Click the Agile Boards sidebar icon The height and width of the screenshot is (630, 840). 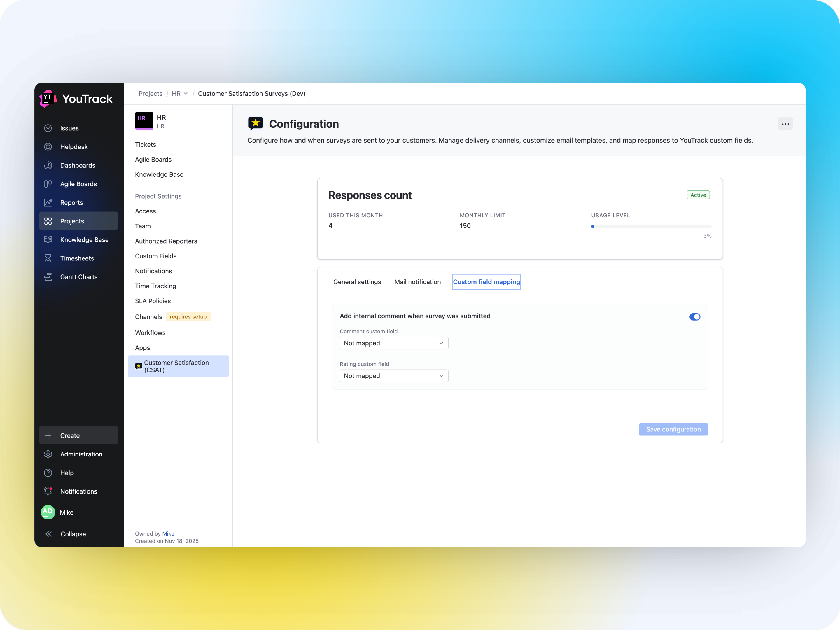point(48,184)
